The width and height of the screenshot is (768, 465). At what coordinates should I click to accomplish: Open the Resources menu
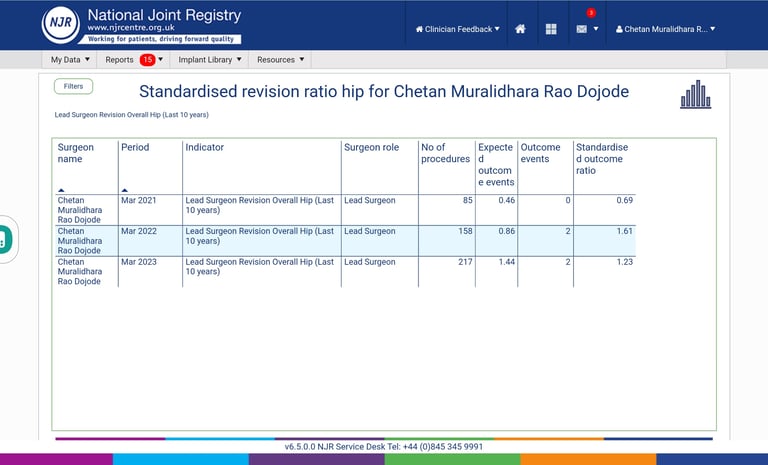click(280, 60)
